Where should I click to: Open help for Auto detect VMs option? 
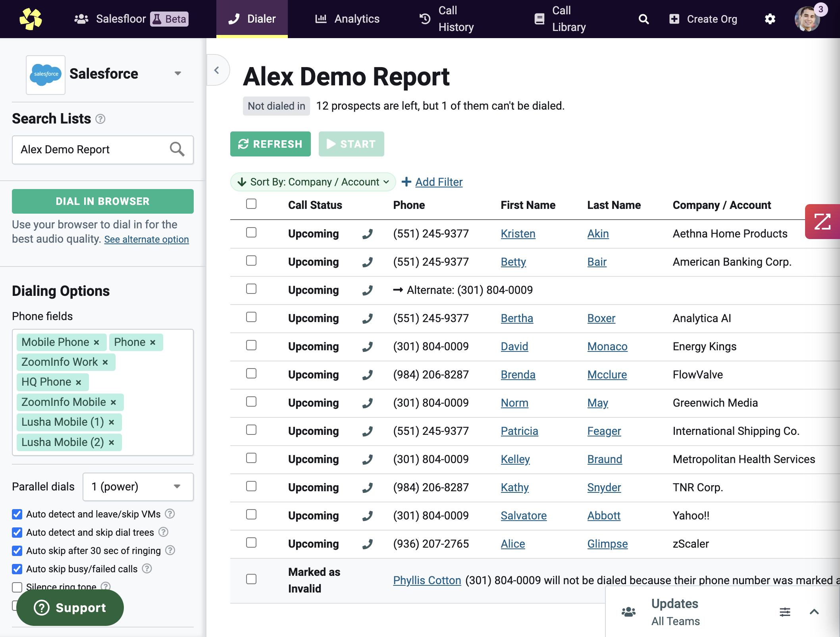(x=170, y=514)
